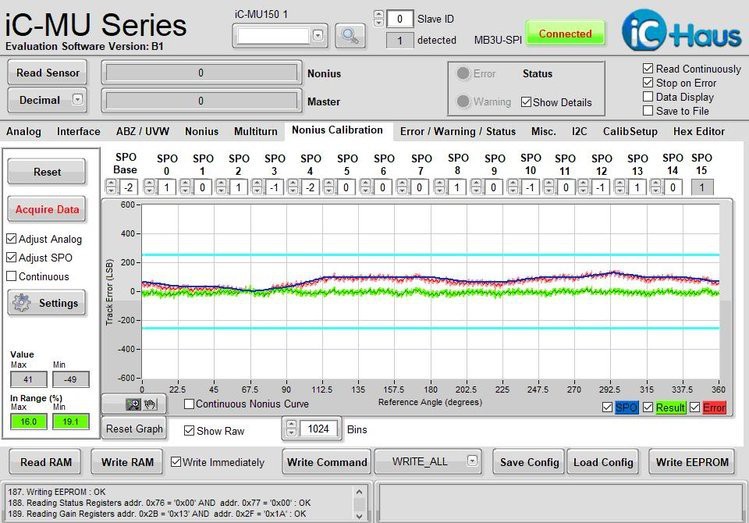Increment the Slave ID stepper arrow

tap(378, 15)
